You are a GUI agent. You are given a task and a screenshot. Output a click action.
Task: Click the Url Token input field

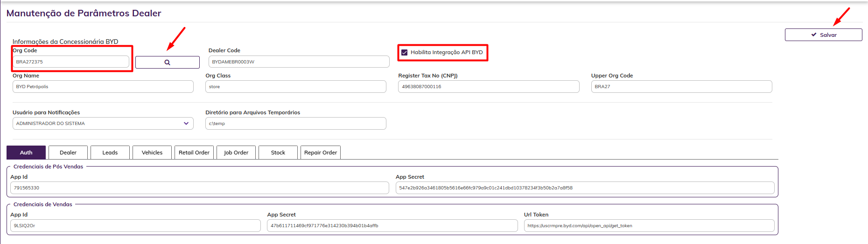click(649, 226)
